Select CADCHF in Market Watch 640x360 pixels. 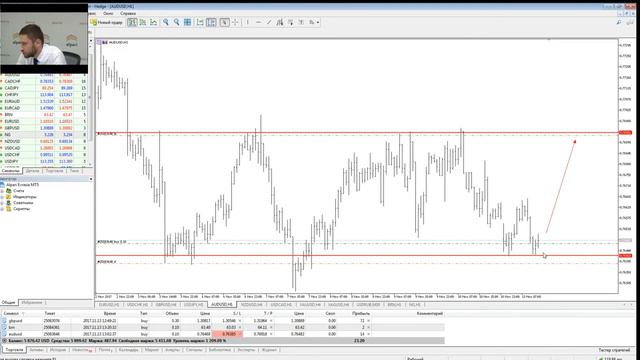point(44,81)
